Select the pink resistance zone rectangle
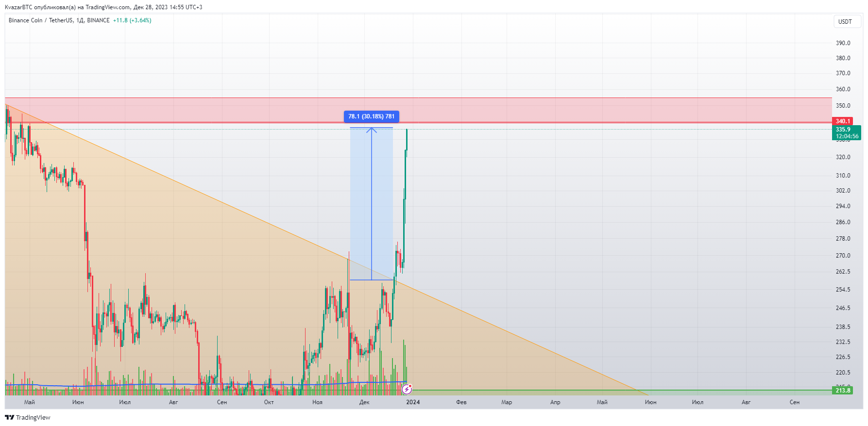 coord(418,110)
